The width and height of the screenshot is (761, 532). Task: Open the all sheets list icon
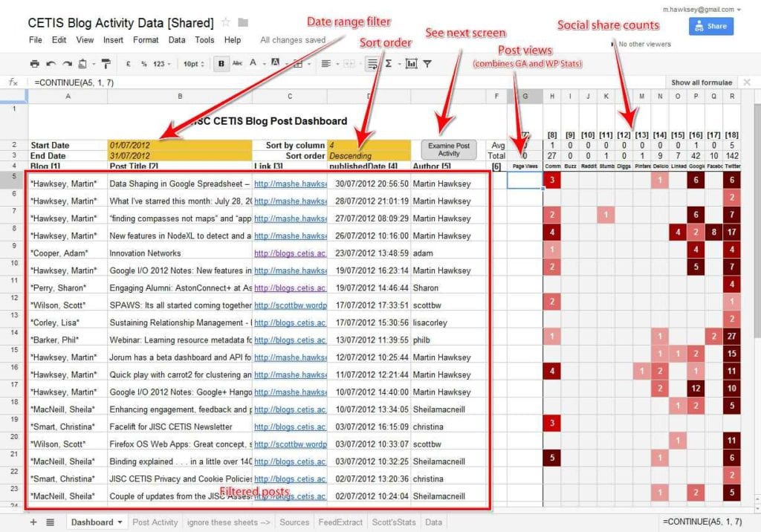point(50,522)
